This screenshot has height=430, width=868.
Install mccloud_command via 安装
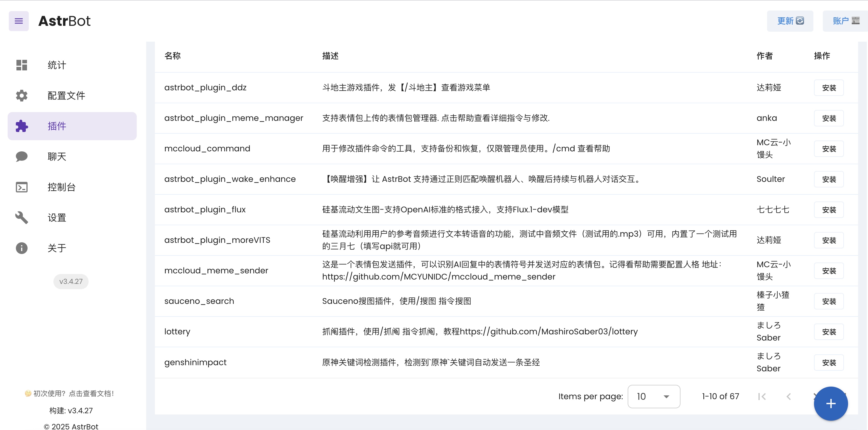tap(829, 149)
